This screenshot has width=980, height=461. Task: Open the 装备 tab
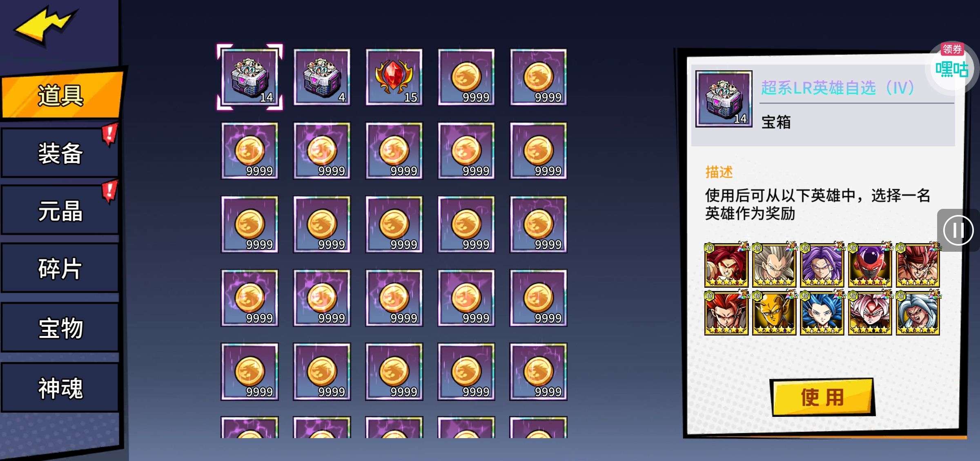coord(60,153)
